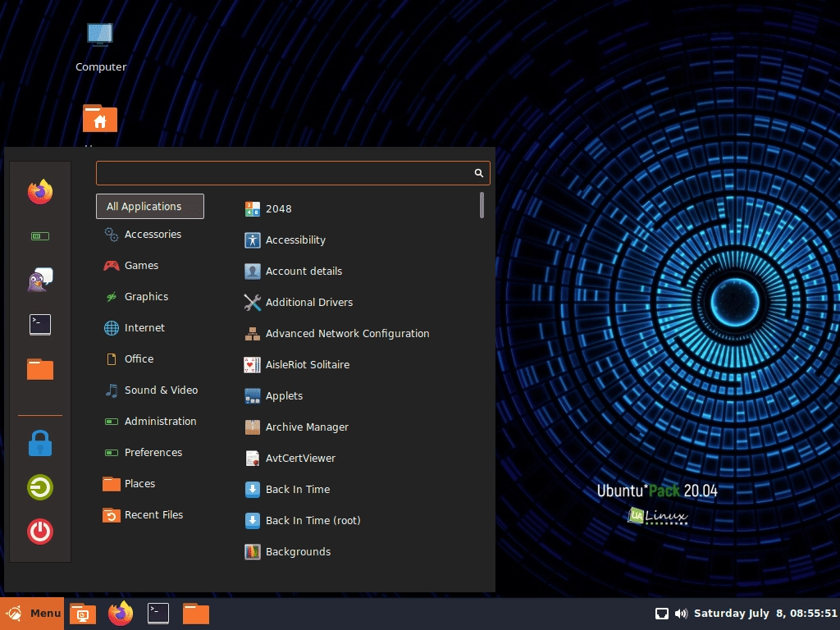The height and width of the screenshot is (630, 840).
Task: Log out using the green logout icon
Action: click(40, 487)
